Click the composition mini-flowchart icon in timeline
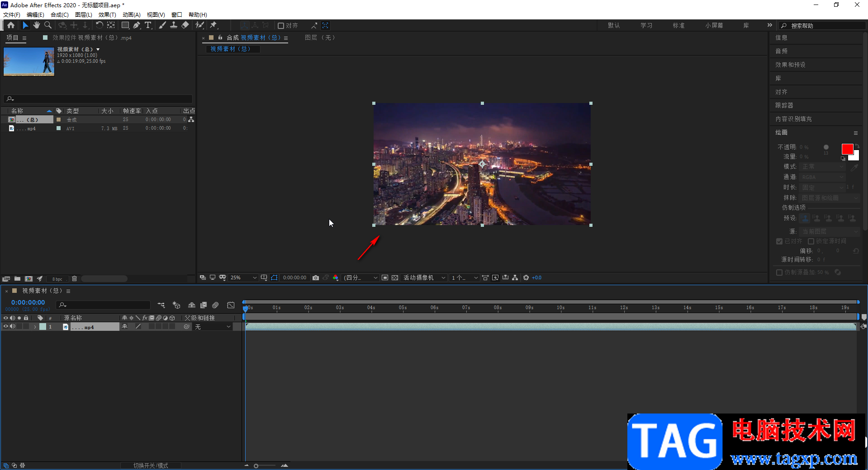This screenshot has height=470, width=868. click(x=161, y=305)
